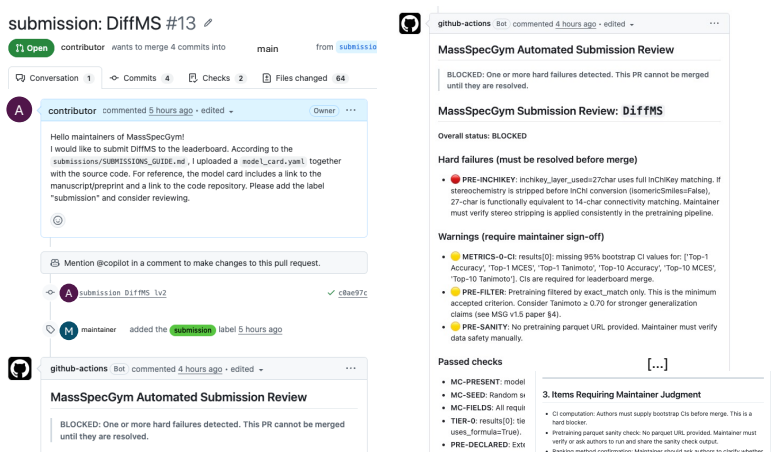Screen dimensions: 777x458
Task: Open '5 hours ago' timestamp in contributor comment
Action: tap(171, 111)
